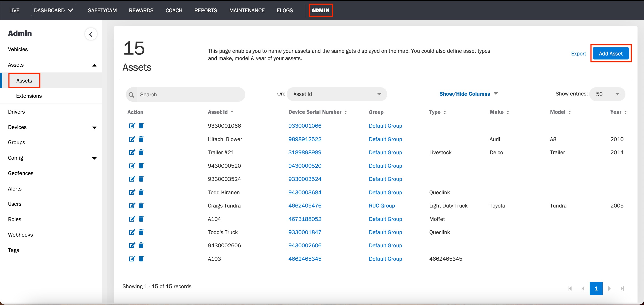
Task: Edit asset 9430000520
Action: (x=132, y=165)
